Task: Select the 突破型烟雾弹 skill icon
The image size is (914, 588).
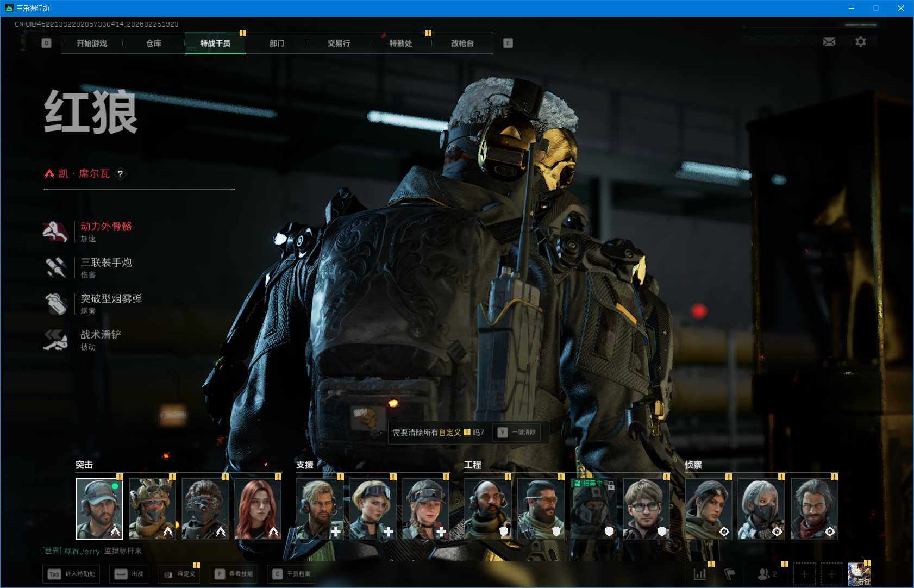Action: point(55,304)
